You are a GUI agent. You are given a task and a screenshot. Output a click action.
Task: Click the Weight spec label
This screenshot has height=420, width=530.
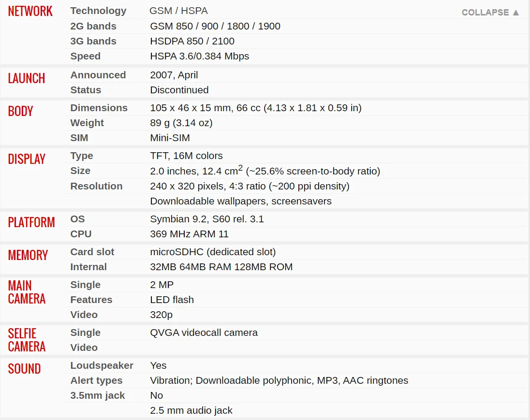tap(87, 123)
